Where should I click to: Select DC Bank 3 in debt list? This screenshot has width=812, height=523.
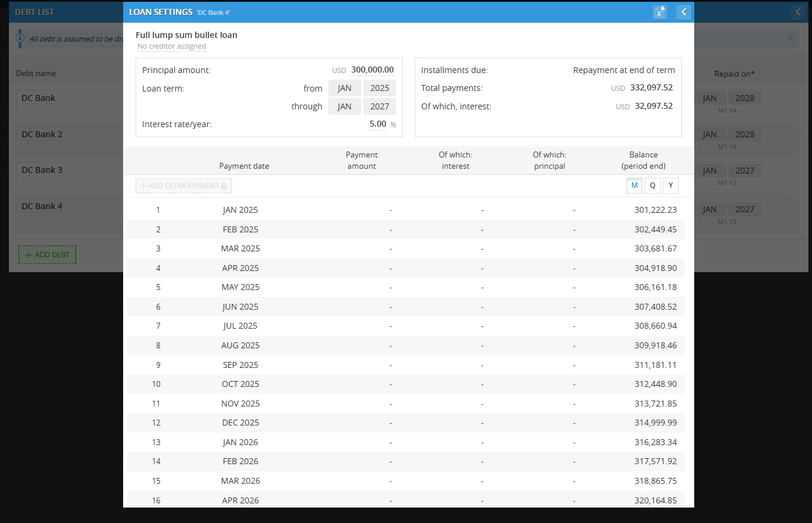(42, 170)
